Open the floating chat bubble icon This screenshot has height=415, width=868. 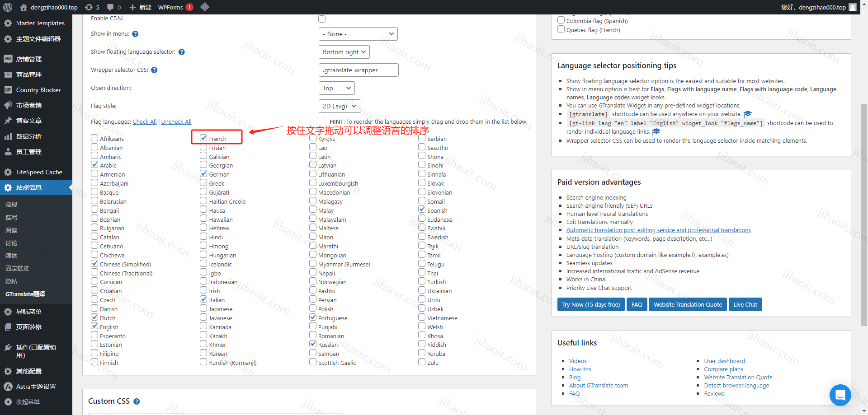click(840, 395)
